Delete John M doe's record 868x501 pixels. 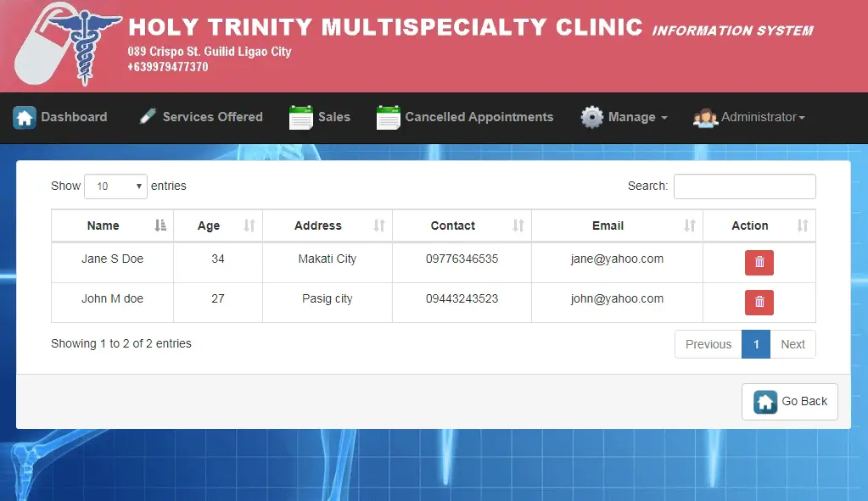(759, 302)
